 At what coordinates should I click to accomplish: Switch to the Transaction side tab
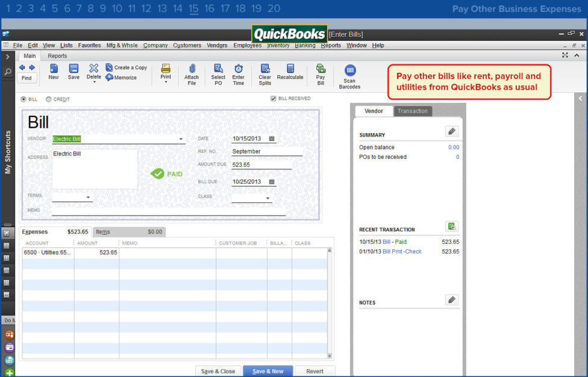[x=413, y=111]
